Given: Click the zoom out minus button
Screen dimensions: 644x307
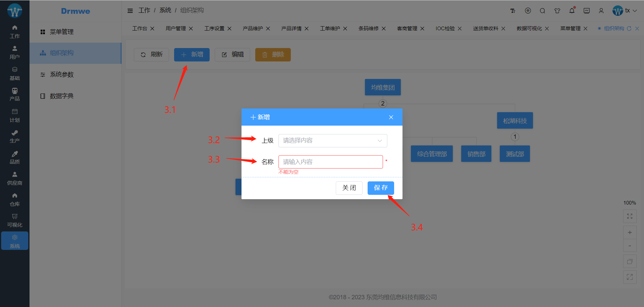Looking at the screenshot, I should point(630,246).
